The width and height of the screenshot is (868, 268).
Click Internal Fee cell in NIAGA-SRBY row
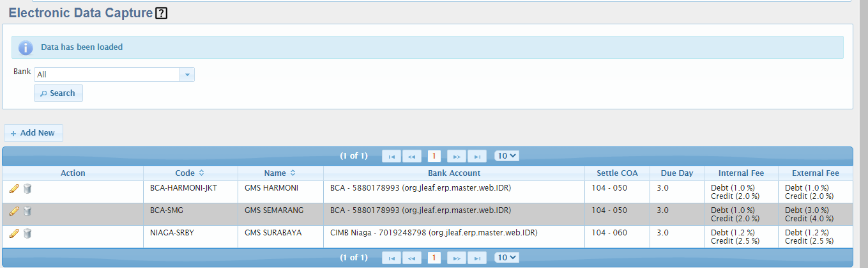click(x=741, y=237)
